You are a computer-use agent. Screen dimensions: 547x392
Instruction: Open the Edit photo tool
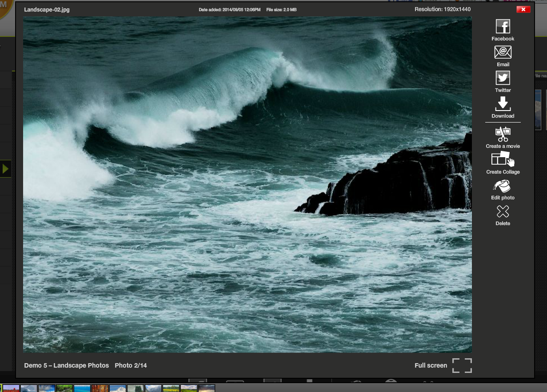503,186
